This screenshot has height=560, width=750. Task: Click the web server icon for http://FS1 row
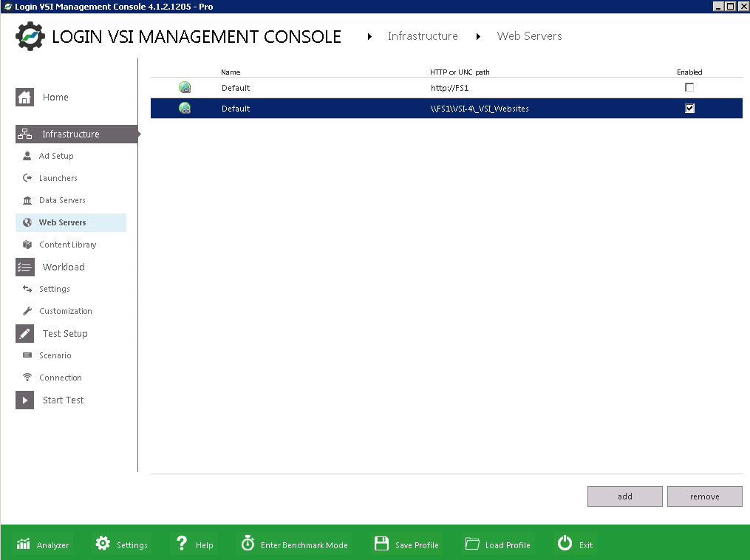click(185, 87)
